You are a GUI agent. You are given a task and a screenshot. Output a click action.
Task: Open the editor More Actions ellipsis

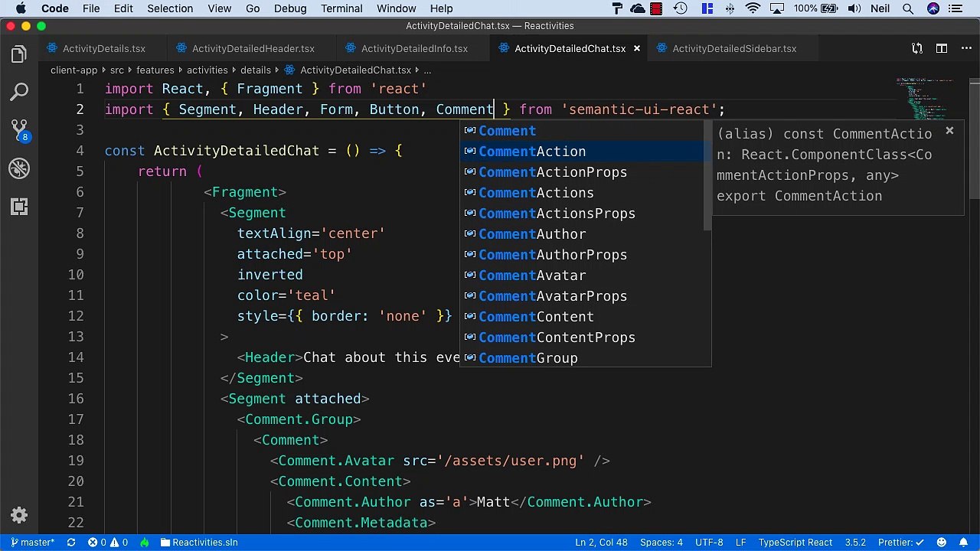tap(965, 48)
